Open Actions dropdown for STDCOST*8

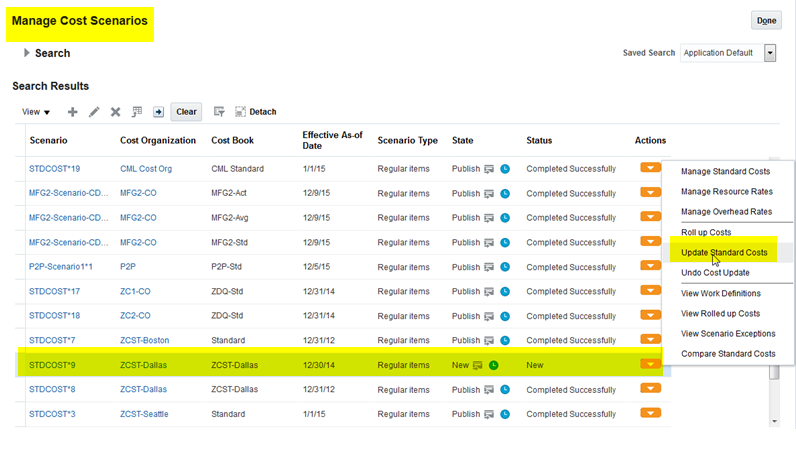pyautogui.click(x=650, y=388)
